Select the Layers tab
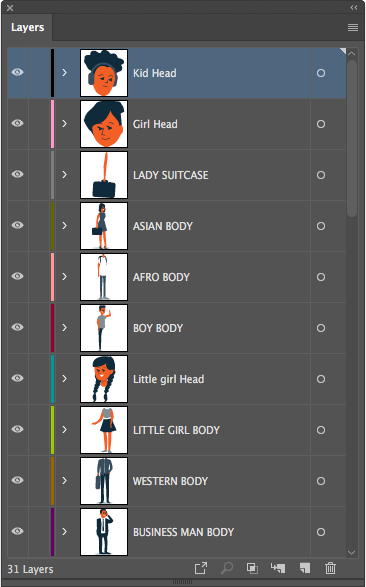The height and width of the screenshot is (587, 366). (x=27, y=27)
